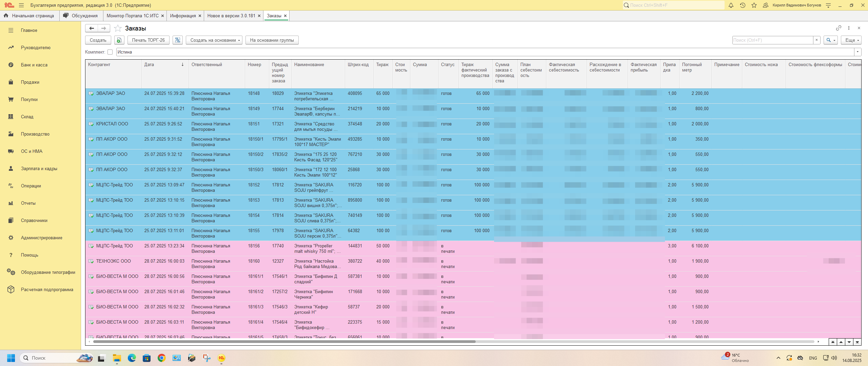Click the copy link icon of Заказы form
This screenshot has height=366, width=868.
pyautogui.click(x=839, y=28)
